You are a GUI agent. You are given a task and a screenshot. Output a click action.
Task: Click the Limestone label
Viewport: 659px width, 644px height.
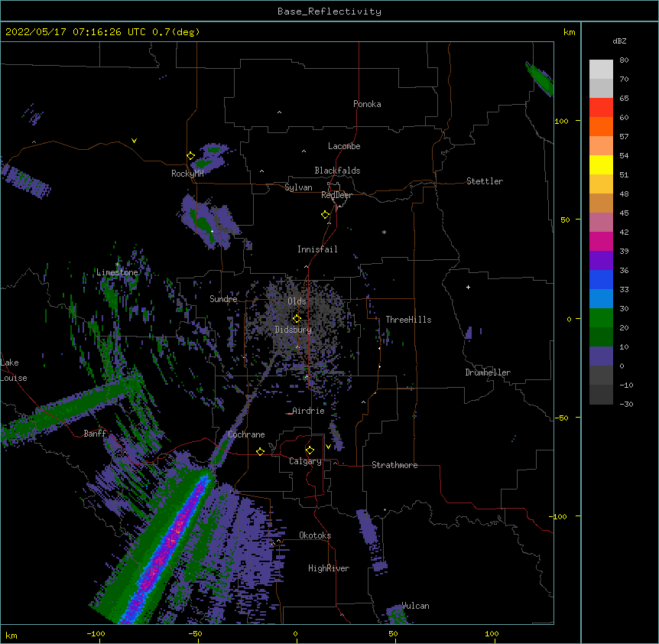pos(117,272)
